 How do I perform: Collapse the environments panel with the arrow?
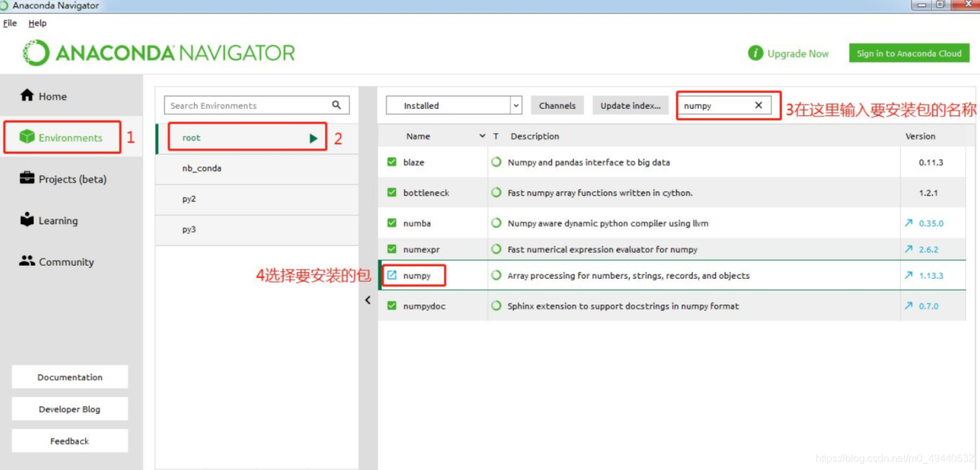pyautogui.click(x=368, y=300)
